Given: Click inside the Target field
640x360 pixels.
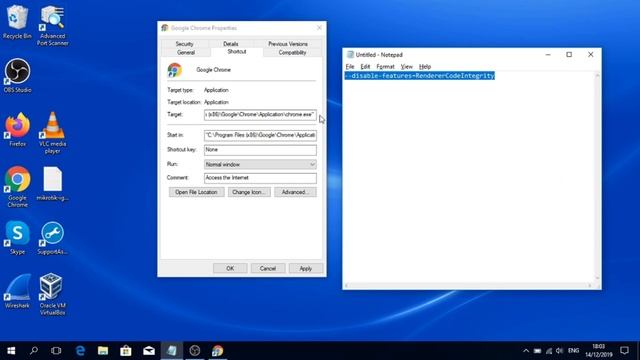Looking at the screenshot, I should pos(260,115).
